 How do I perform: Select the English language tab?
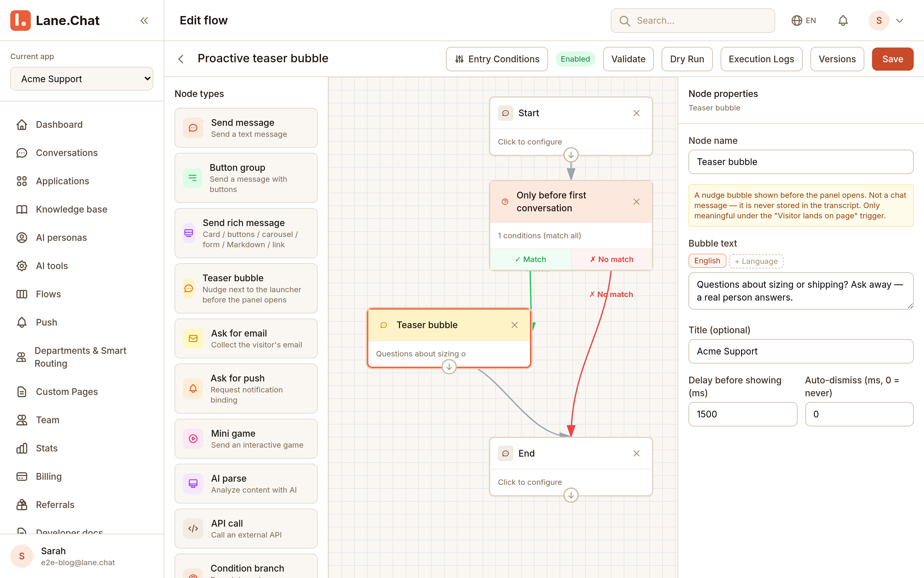coord(707,261)
